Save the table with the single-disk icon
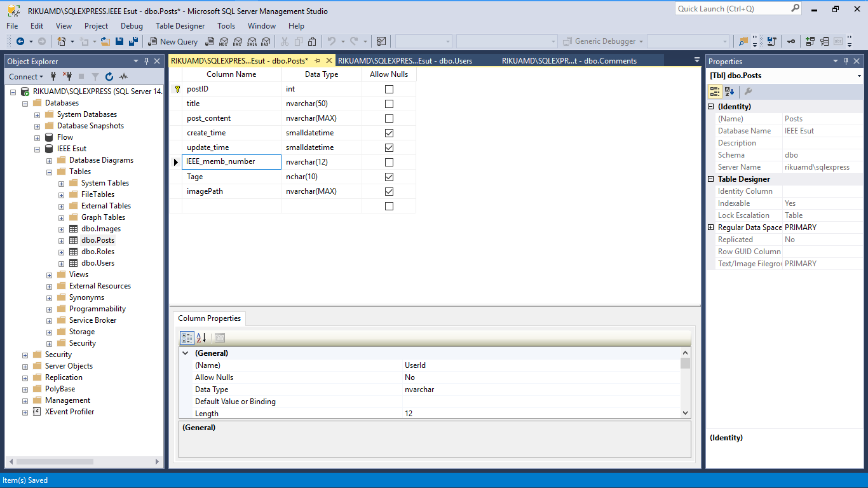868x488 pixels. point(120,41)
